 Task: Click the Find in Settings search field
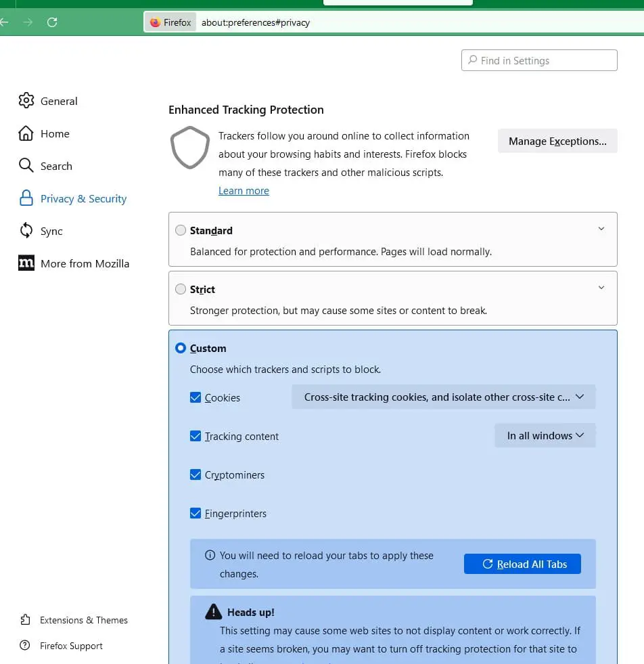click(x=539, y=60)
